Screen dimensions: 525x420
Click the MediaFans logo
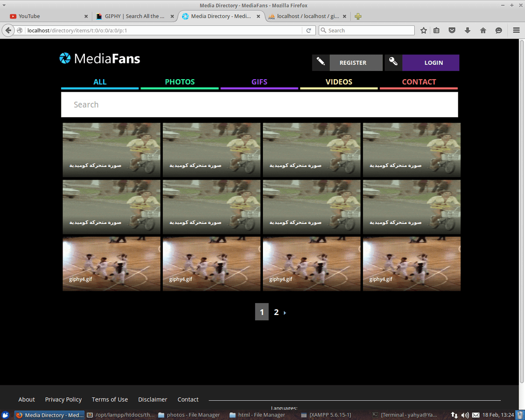(x=100, y=59)
